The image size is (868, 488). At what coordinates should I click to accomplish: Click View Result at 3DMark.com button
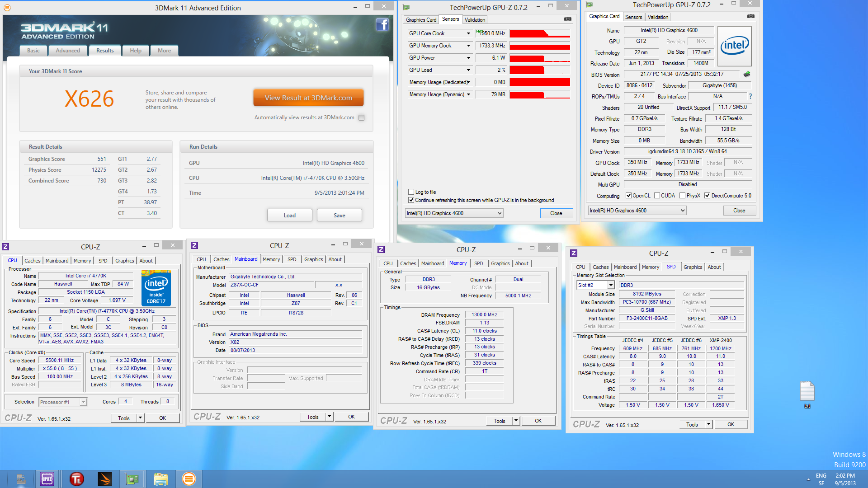308,98
